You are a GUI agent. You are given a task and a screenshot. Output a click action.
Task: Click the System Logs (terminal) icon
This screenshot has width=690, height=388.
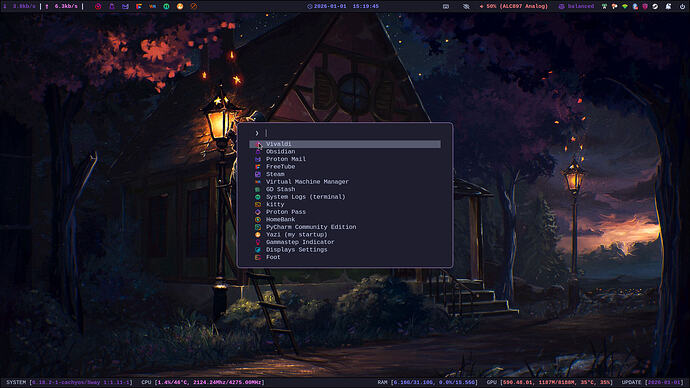click(258, 197)
